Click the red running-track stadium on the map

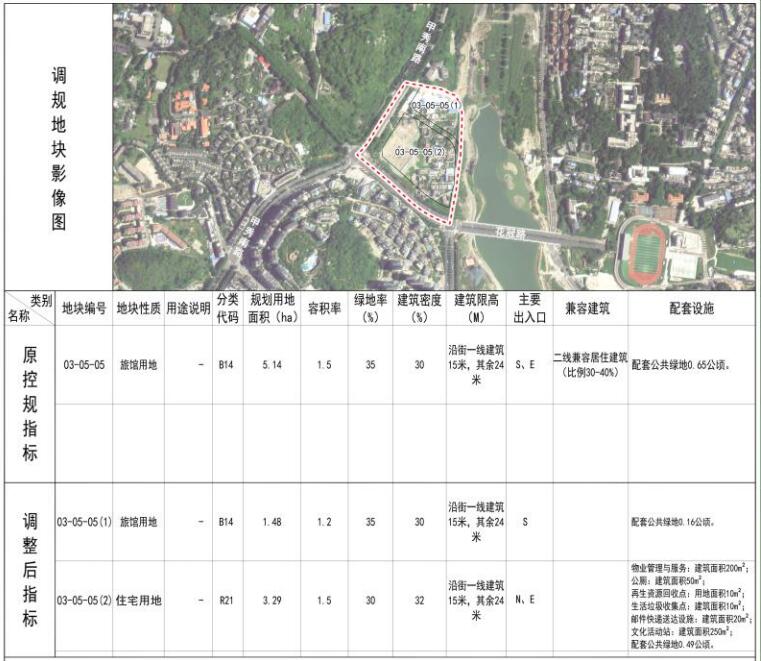click(645, 252)
